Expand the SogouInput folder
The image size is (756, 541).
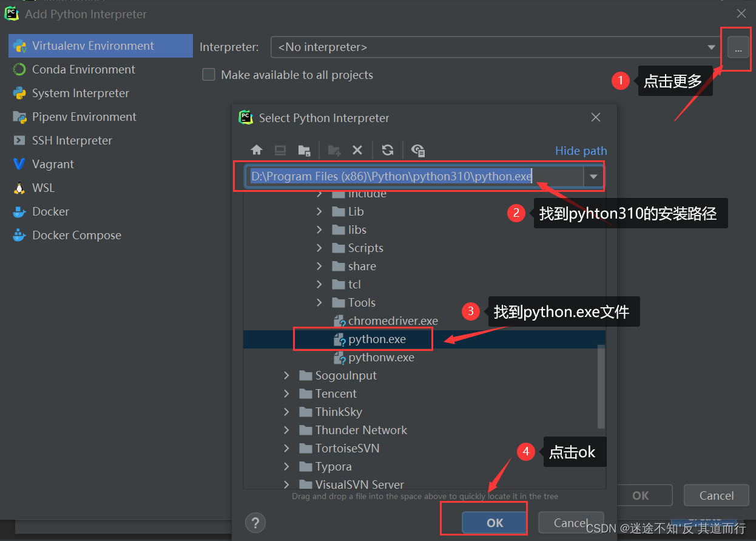click(287, 375)
